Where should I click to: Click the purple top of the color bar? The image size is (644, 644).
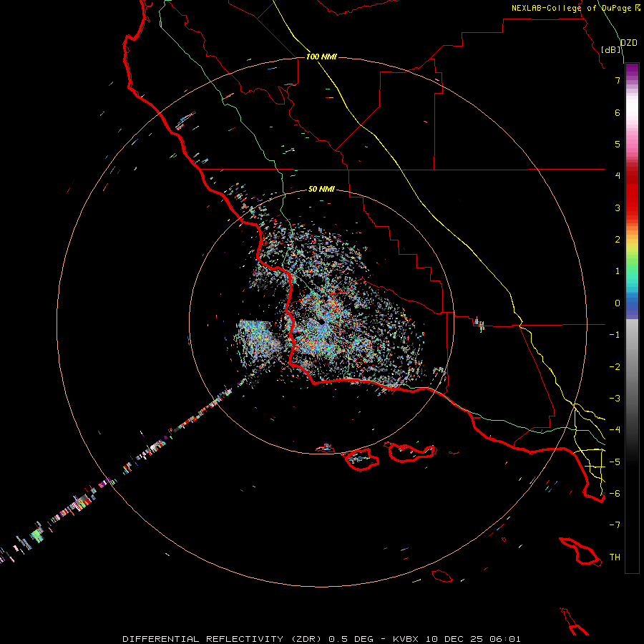pos(632,70)
